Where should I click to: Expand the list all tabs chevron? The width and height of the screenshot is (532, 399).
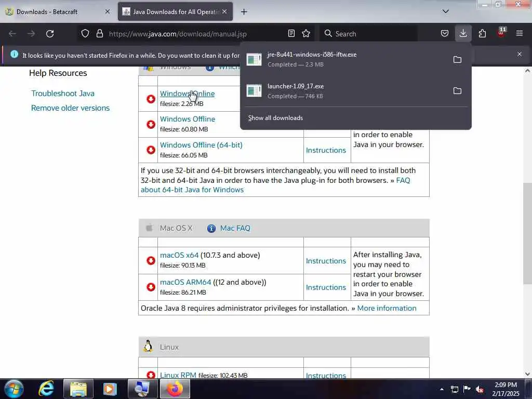coord(445,11)
